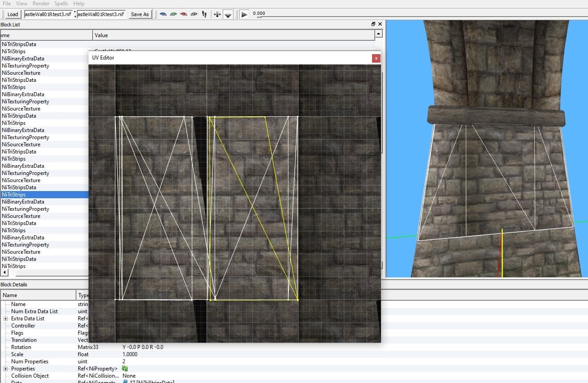The width and height of the screenshot is (588, 383).
Task: Select the Controller row in Block Details
Action: pos(44,326)
